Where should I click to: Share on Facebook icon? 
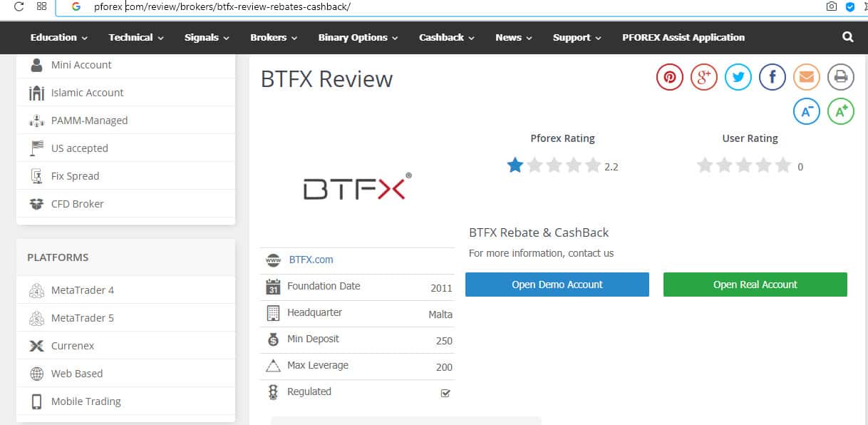[773, 77]
